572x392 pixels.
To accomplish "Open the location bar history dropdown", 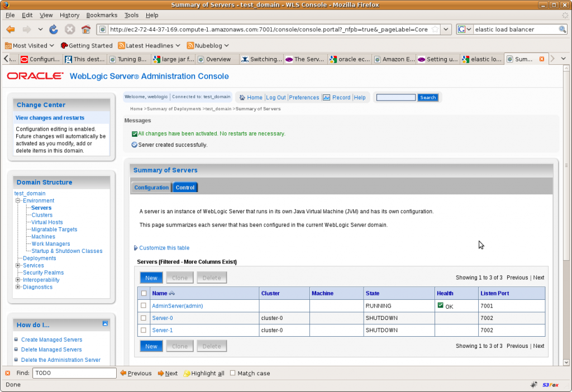I will coord(445,29).
